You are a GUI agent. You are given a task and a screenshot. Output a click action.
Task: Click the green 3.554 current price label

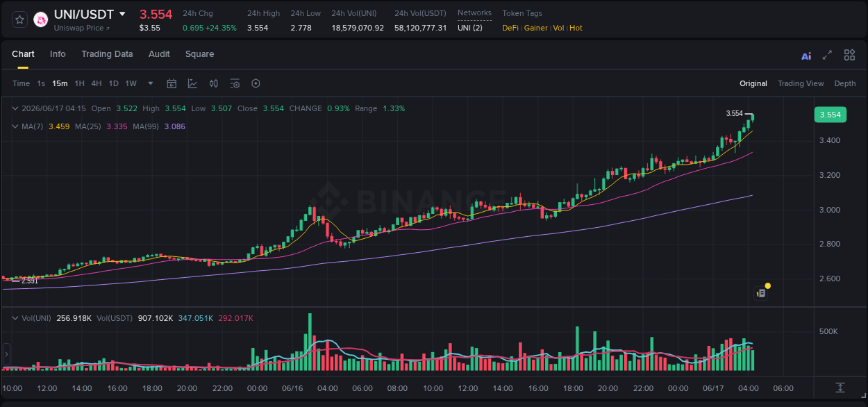point(831,115)
